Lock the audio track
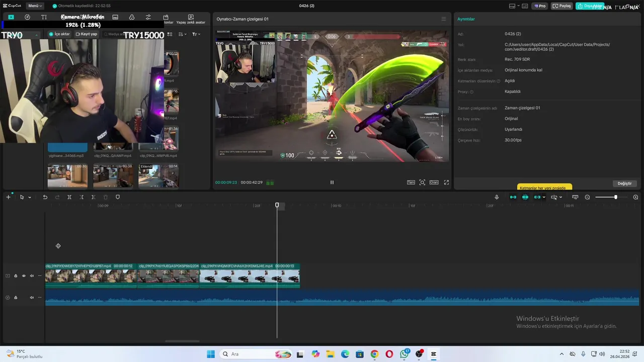Screen dimensions: 644x362 16,297
